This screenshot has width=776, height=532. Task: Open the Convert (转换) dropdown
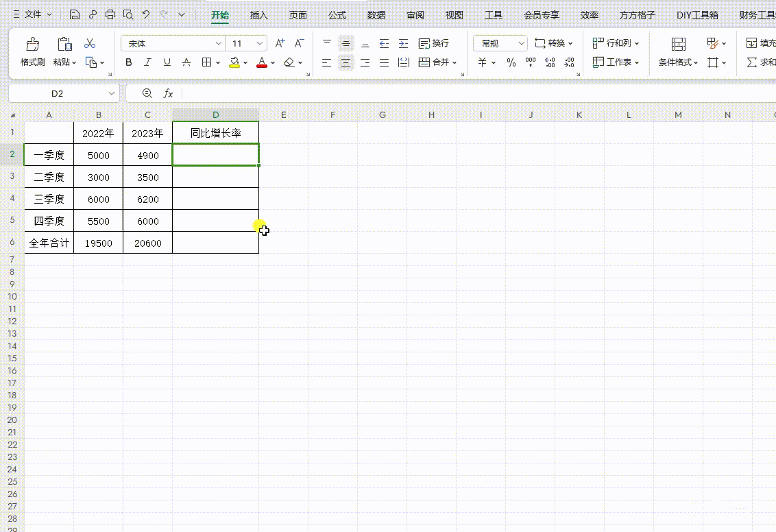553,44
